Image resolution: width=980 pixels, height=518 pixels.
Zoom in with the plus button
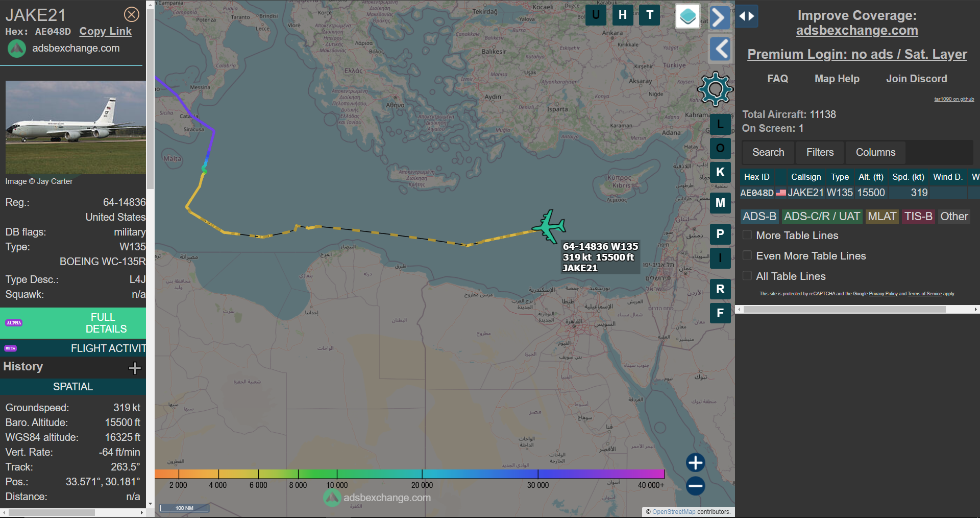(695, 463)
